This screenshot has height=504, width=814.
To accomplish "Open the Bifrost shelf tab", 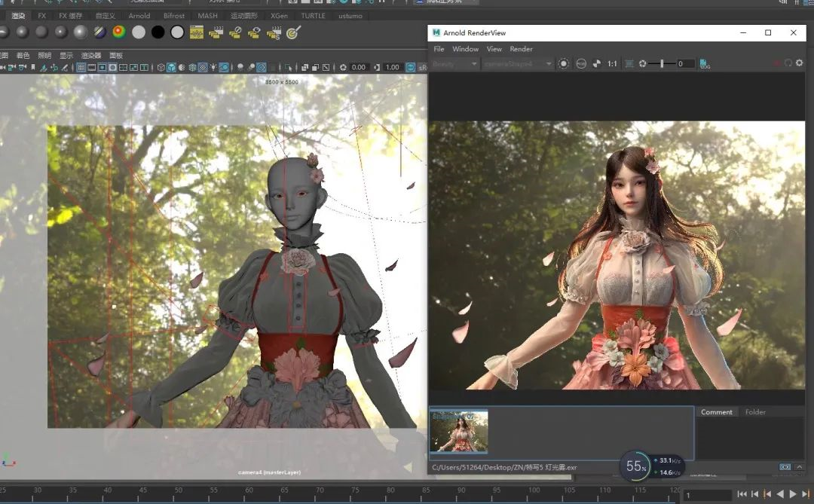I will [174, 16].
